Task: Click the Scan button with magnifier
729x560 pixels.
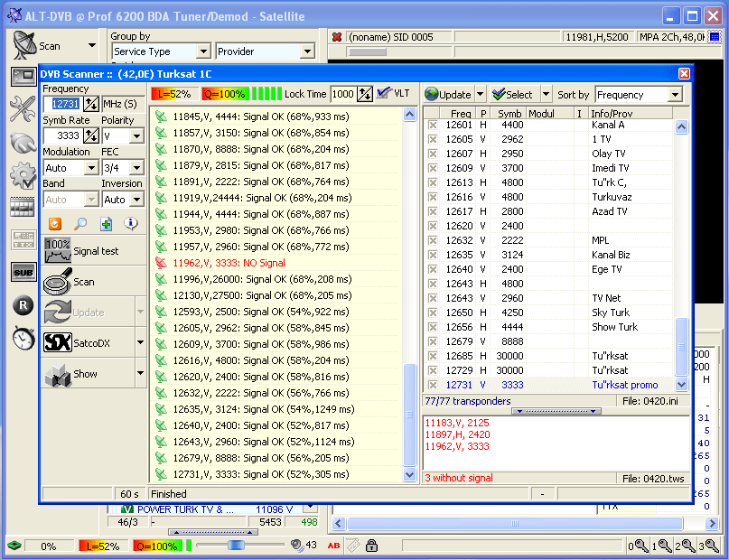Action: pyautogui.click(x=94, y=282)
